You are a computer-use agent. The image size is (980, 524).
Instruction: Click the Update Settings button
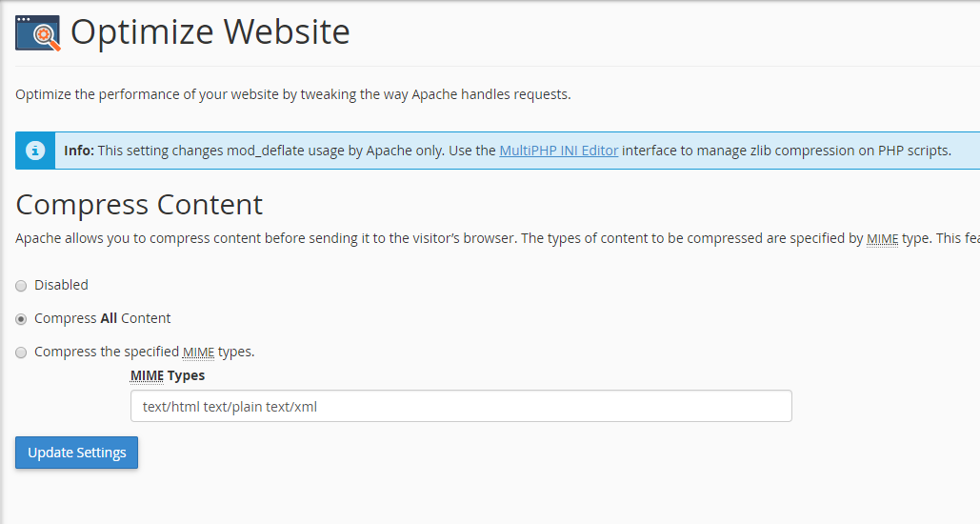[x=77, y=453]
